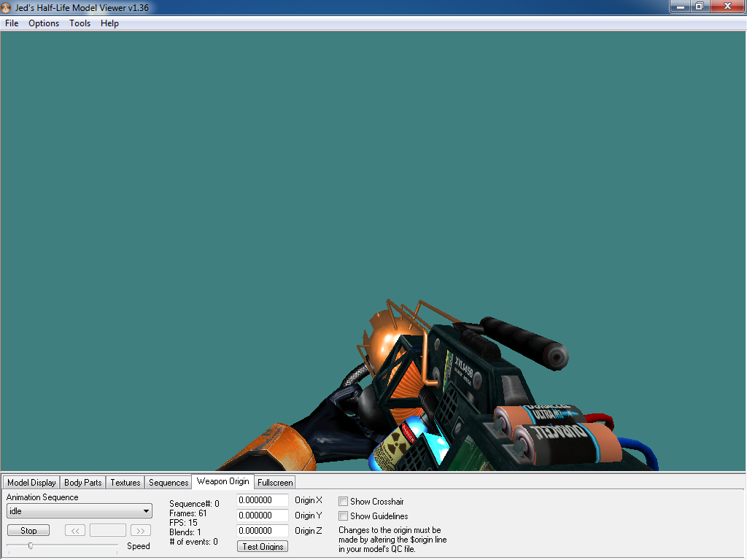Screen dimensions: 747x560
Task: Click the Speed slider handle
Action: click(x=31, y=545)
